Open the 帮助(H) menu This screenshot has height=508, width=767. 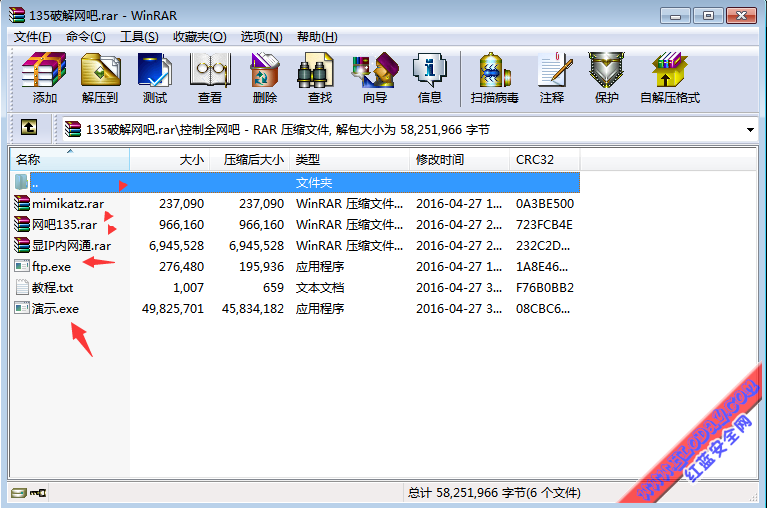pyautogui.click(x=317, y=37)
